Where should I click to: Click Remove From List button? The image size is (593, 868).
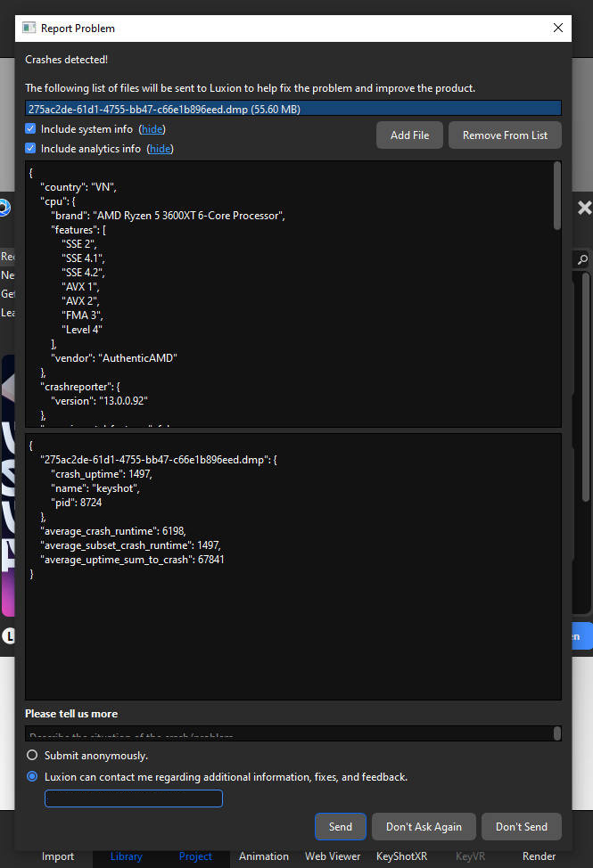point(505,135)
